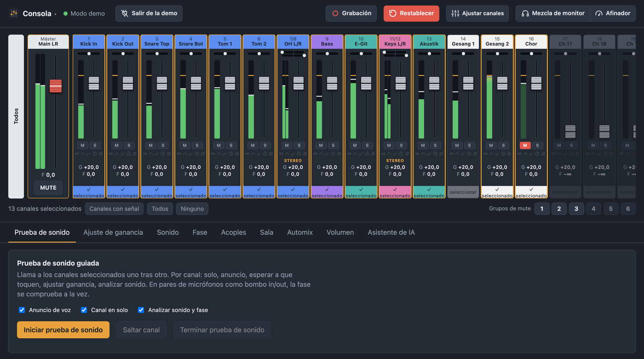Open the Afinador tuner
This screenshot has width=644, height=359.
(x=613, y=13)
